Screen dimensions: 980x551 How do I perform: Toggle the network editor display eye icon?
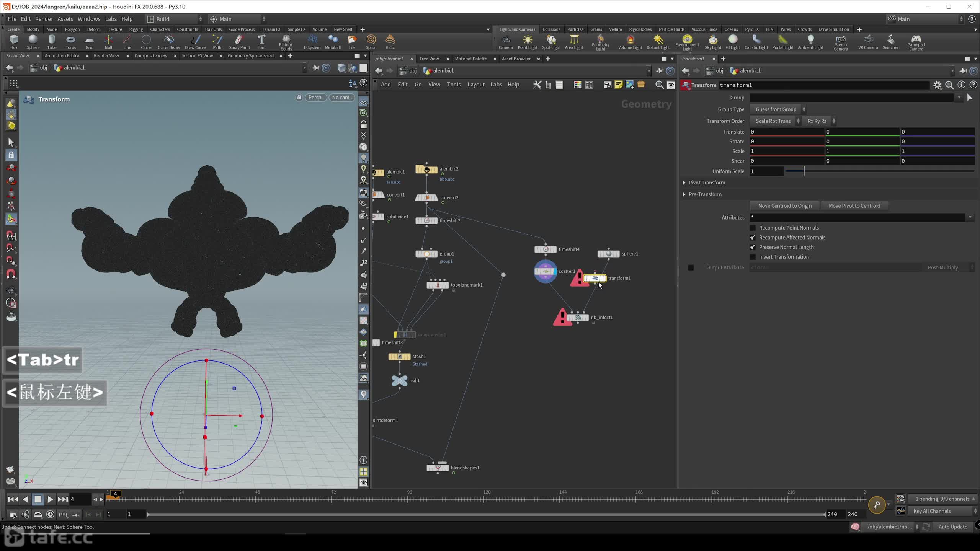tap(671, 85)
